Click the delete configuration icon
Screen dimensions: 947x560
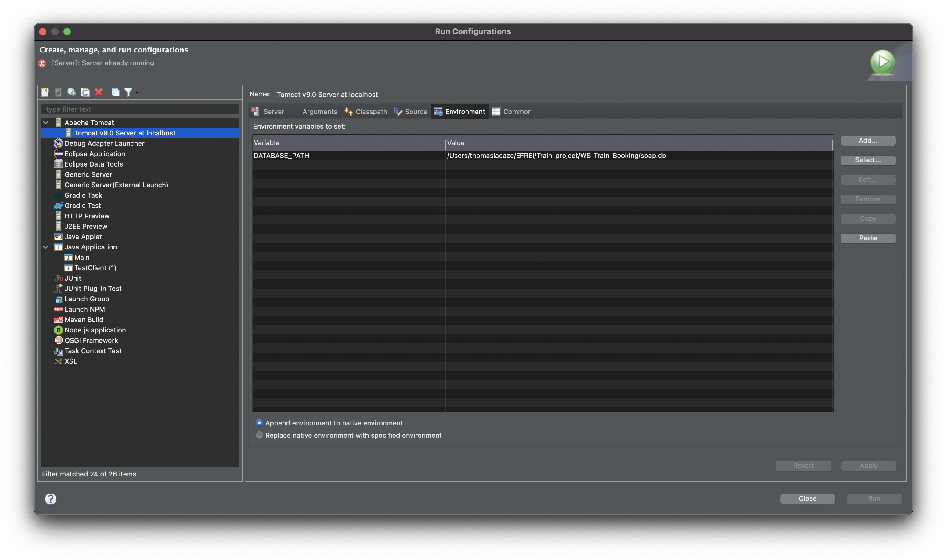pos(99,92)
